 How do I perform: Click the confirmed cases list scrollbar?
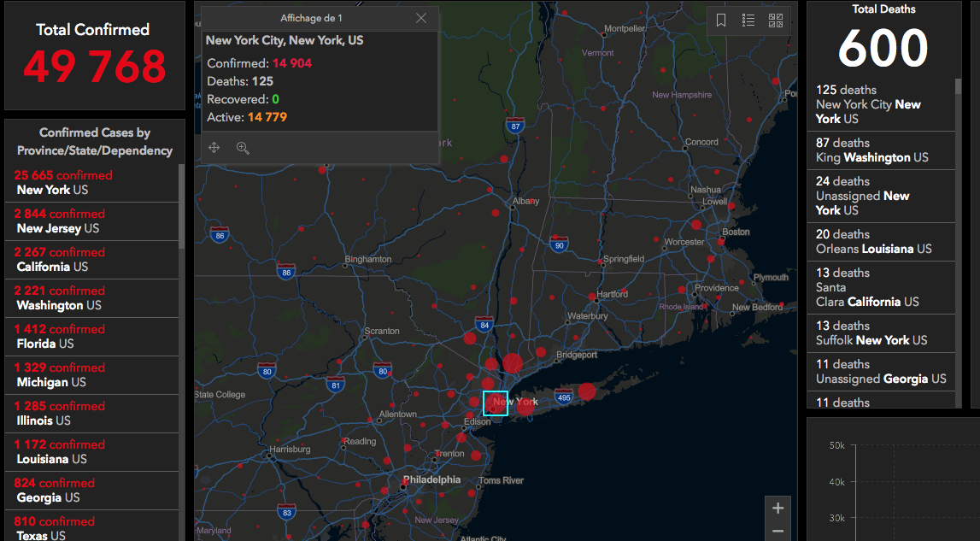(x=181, y=205)
